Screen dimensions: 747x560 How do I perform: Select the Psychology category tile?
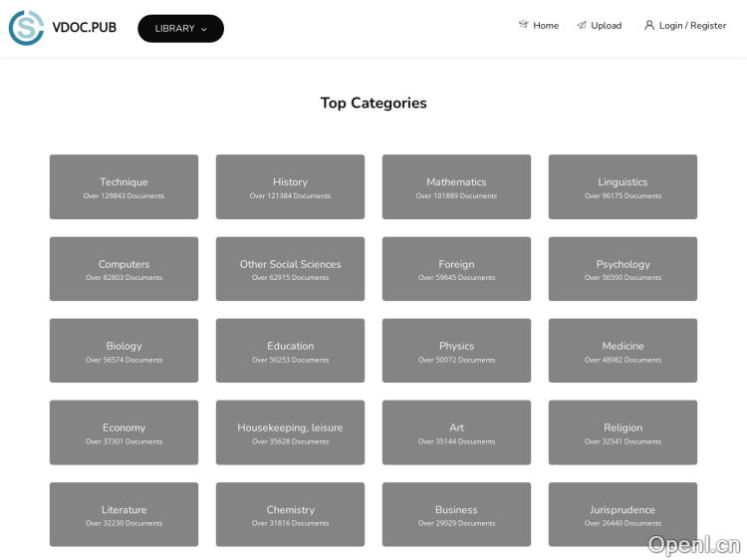pyautogui.click(x=622, y=269)
